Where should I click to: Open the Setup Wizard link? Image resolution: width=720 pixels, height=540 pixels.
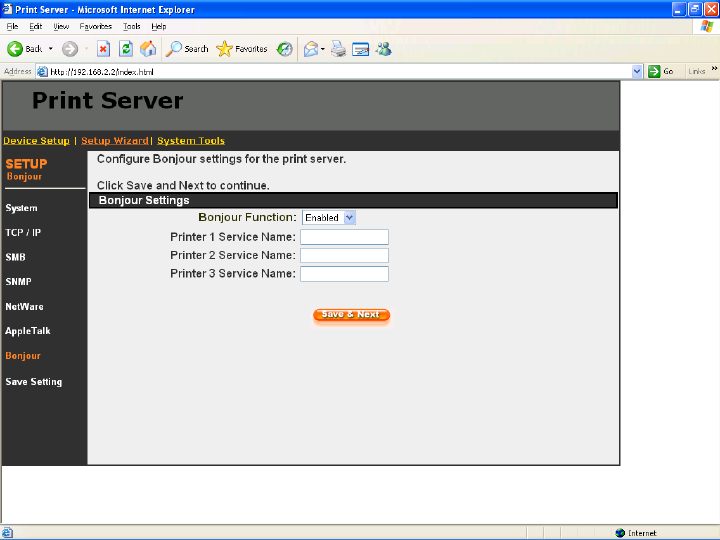click(x=115, y=141)
